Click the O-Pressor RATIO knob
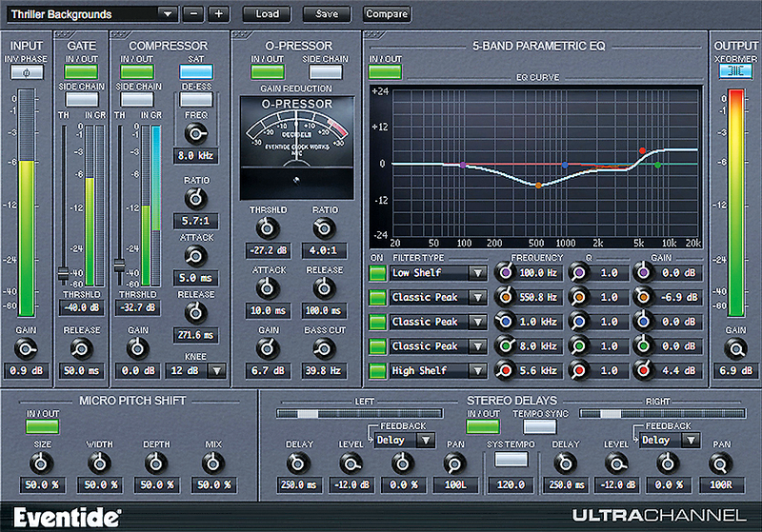Image resolution: width=762 pixels, height=532 pixels. click(324, 228)
